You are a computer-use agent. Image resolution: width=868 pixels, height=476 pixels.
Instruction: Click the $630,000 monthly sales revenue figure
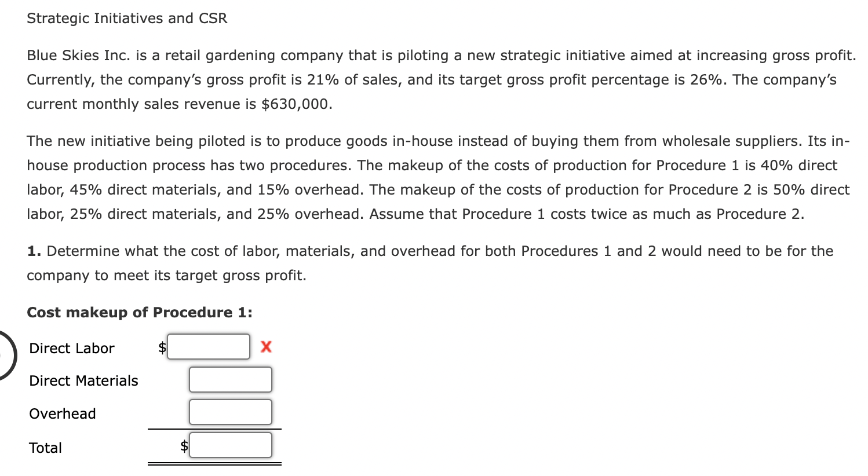coord(294,104)
